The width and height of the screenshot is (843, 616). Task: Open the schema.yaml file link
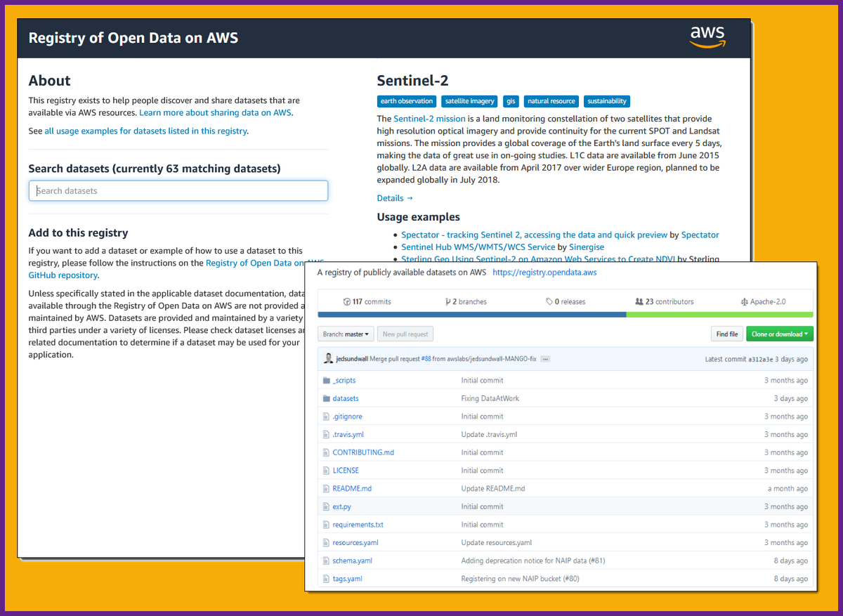[x=353, y=561]
